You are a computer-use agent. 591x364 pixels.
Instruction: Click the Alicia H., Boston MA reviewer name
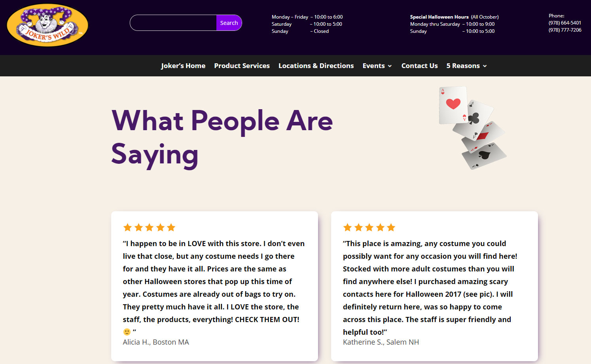tap(156, 342)
